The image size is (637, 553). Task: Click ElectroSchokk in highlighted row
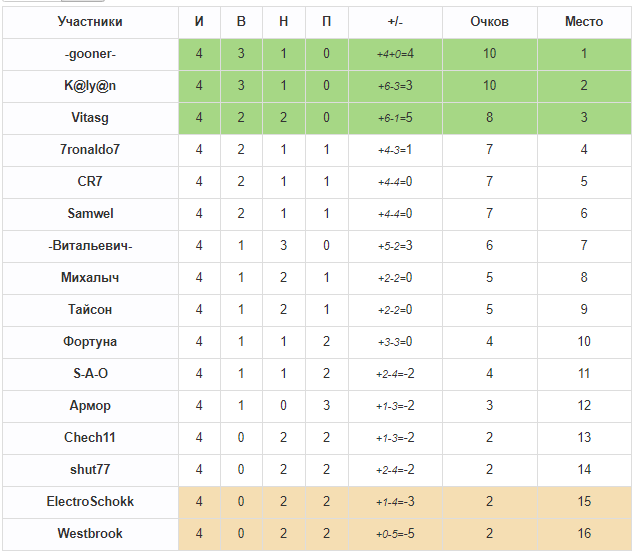coord(90,501)
